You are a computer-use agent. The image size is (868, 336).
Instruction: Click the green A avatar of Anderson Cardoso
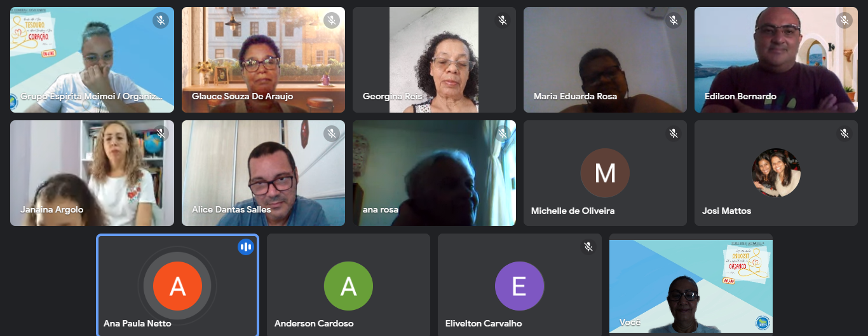click(348, 286)
